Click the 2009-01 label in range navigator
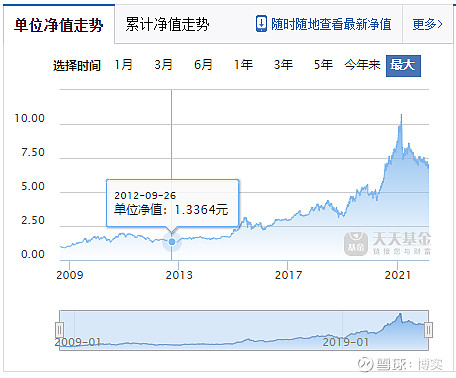The width and height of the screenshot is (456, 378). point(77,342)
